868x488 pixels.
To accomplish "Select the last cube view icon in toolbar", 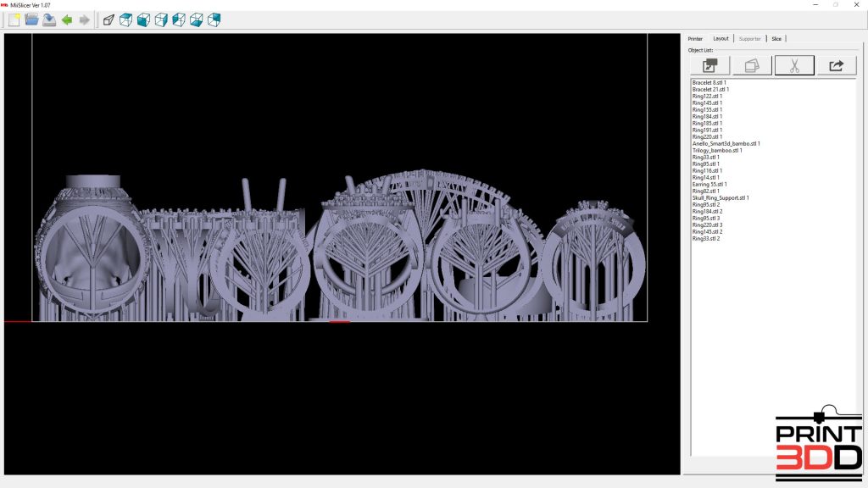I will tap(214, 19).
